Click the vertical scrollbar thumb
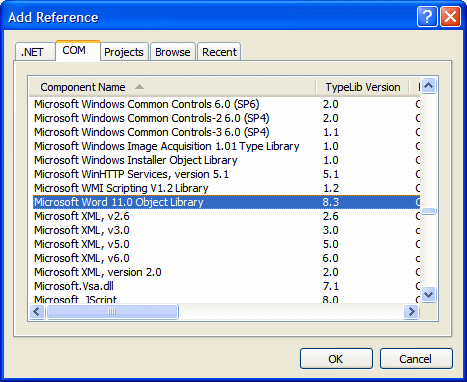The height and width of the screenshot is (382, 467). pos(428,211)
